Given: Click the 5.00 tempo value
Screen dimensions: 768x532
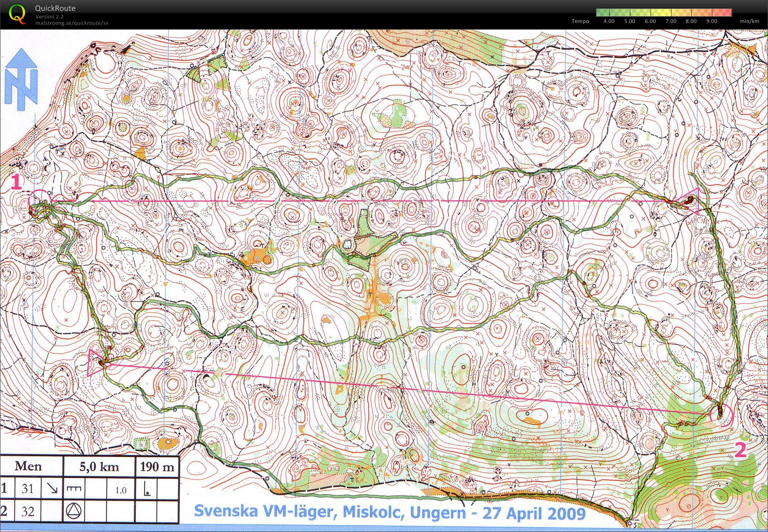Looking at the screenshot, I should (x=629, y=21).
